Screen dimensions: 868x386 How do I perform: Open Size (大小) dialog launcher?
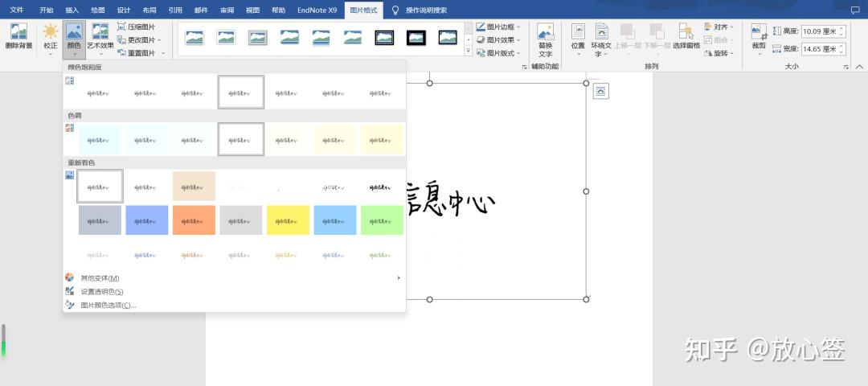click(x=845, y=67)
